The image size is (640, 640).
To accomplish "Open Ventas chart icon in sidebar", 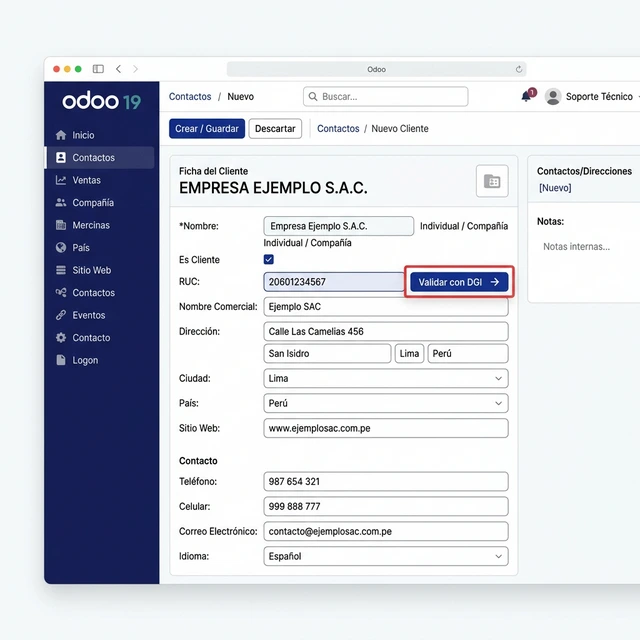I will 61,180.
